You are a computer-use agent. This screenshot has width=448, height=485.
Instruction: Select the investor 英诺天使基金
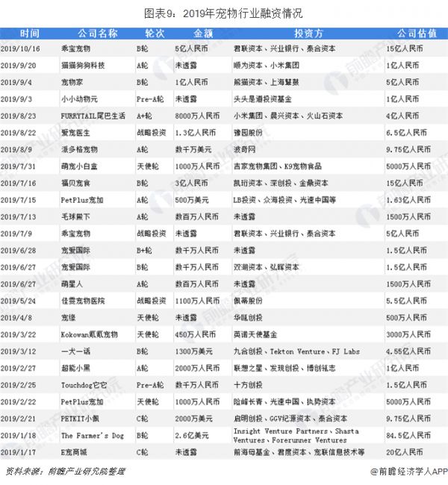[255, 335]
